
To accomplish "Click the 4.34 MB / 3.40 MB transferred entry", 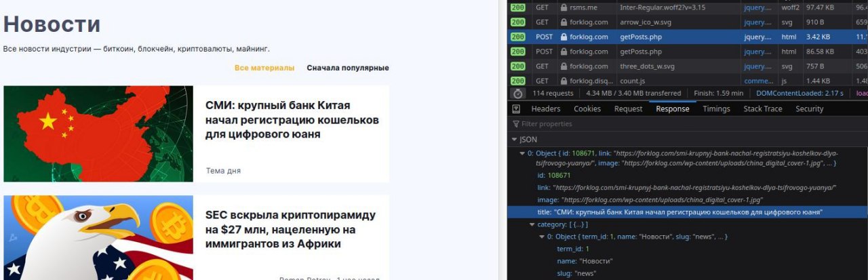I will coord(633,94).
